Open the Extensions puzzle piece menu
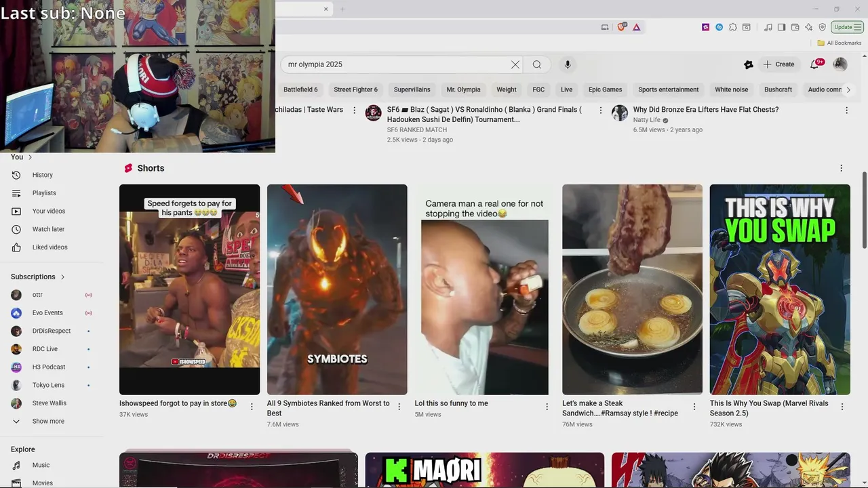Screen dimensions: 868x488 [733, 27]
